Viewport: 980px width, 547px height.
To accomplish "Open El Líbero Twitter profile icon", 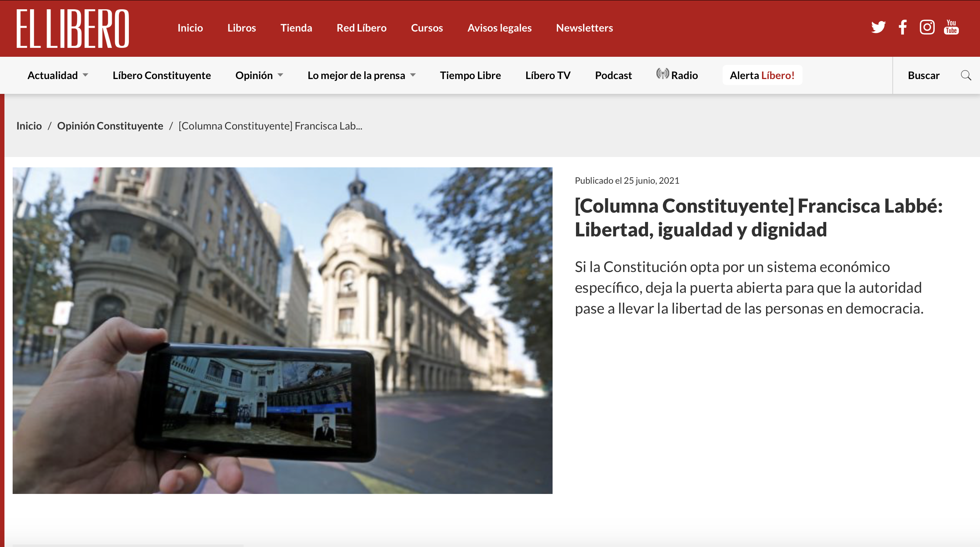I will click(x=878, y=27).
